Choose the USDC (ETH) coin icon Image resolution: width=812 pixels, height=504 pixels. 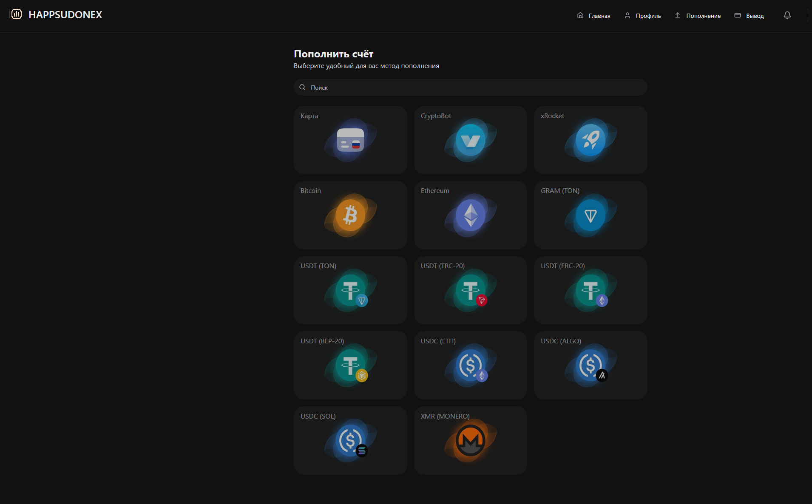point(471,365)
